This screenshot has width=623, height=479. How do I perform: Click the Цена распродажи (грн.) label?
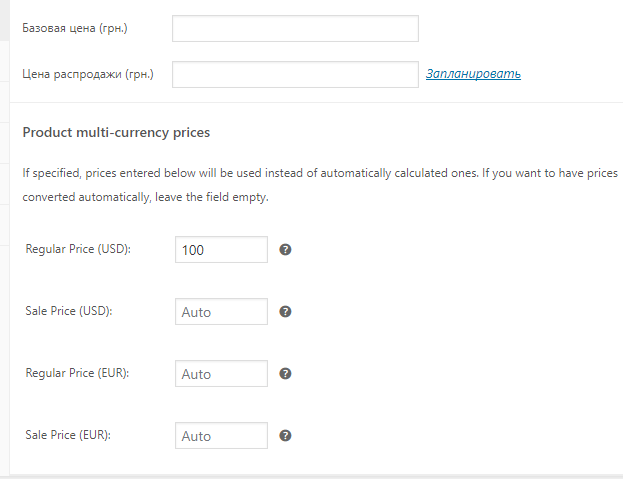point(88,74)
